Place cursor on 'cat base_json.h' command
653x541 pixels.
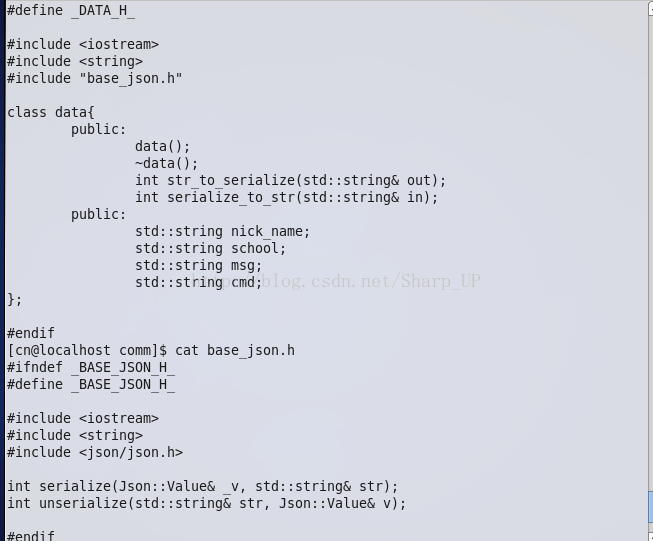tap(235, 351)
